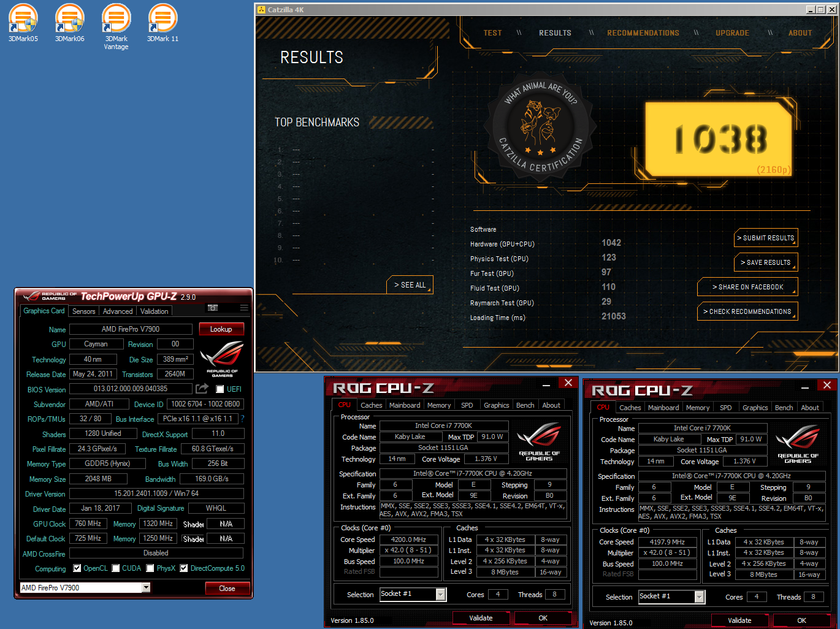Click SAVE RESULTS in Catzilla

click(766, 262)
